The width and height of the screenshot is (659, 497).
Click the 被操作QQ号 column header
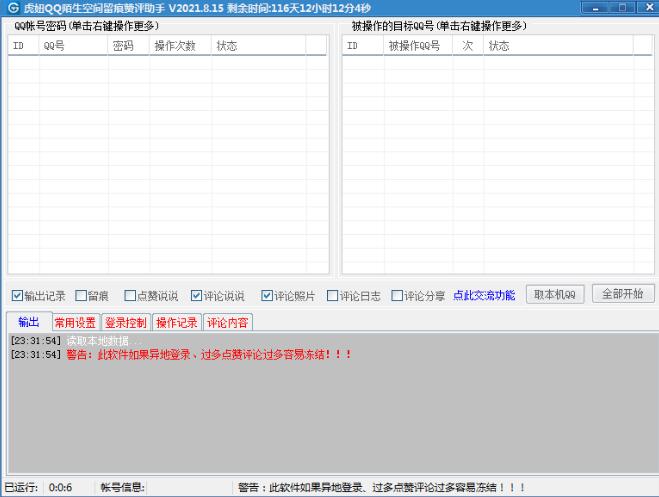(x=418, y=45)
